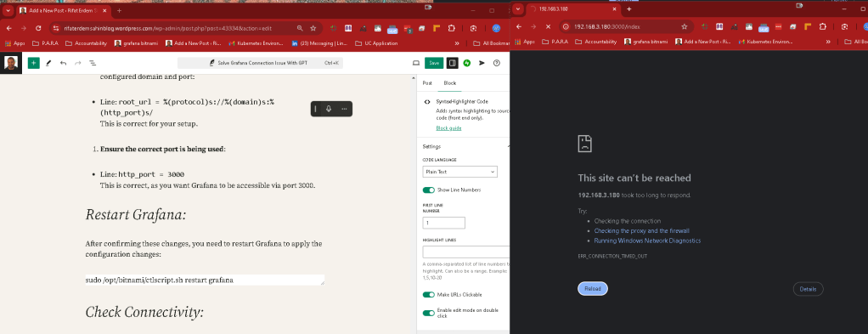Go back in the 192.168.3.180 window
Viewport: 868px width, 334px height.
pos(519,26)
